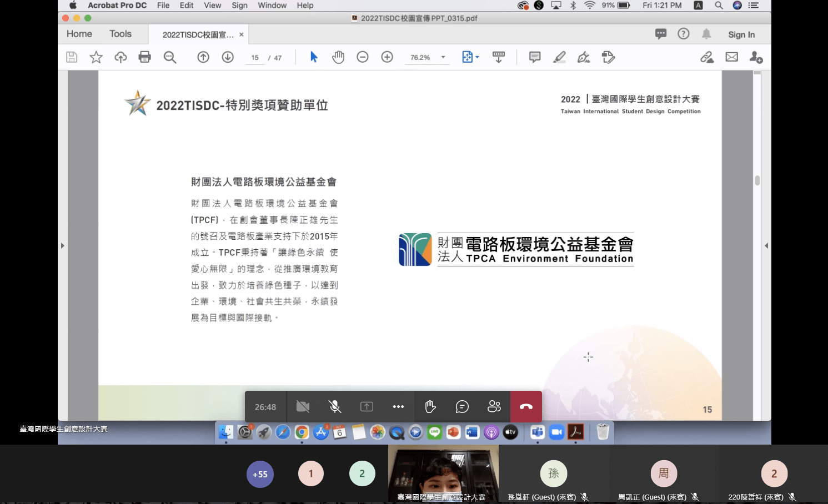Open the Window menu
The width and height of the screenshot is (828, 504).
click(x=272, y=6)
